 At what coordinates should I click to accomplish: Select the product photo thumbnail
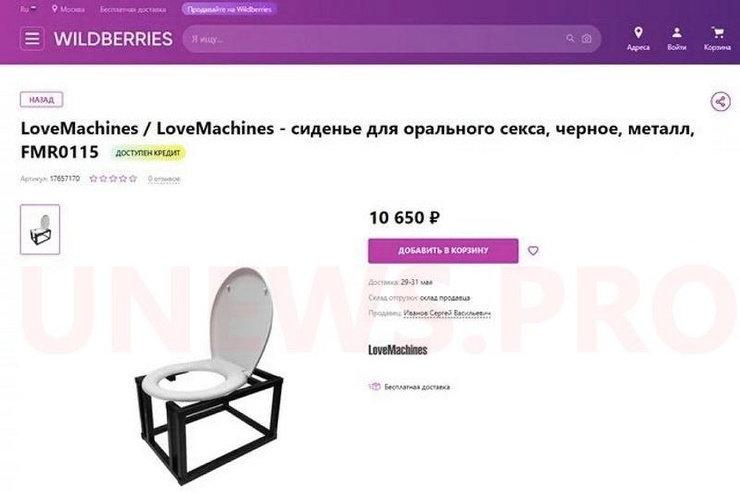[40, 229]
